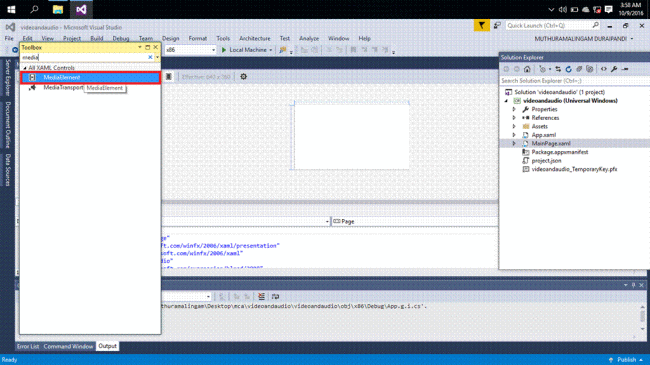The image size is (650, 365).
Task: Open the designer settings gear
Action: (243, 77)
